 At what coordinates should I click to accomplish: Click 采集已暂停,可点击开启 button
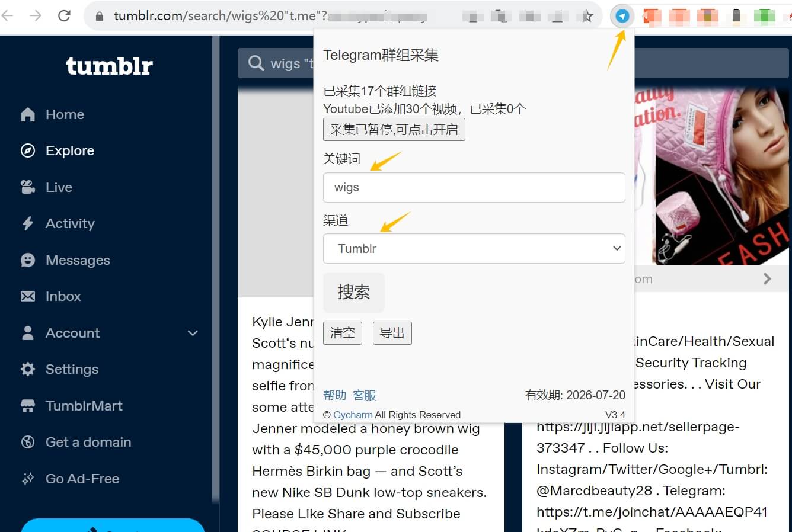point(394,130)
